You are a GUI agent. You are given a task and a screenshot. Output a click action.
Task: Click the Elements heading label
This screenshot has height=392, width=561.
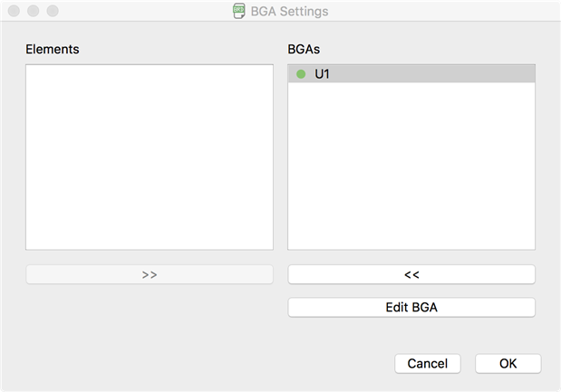(53, 49)
